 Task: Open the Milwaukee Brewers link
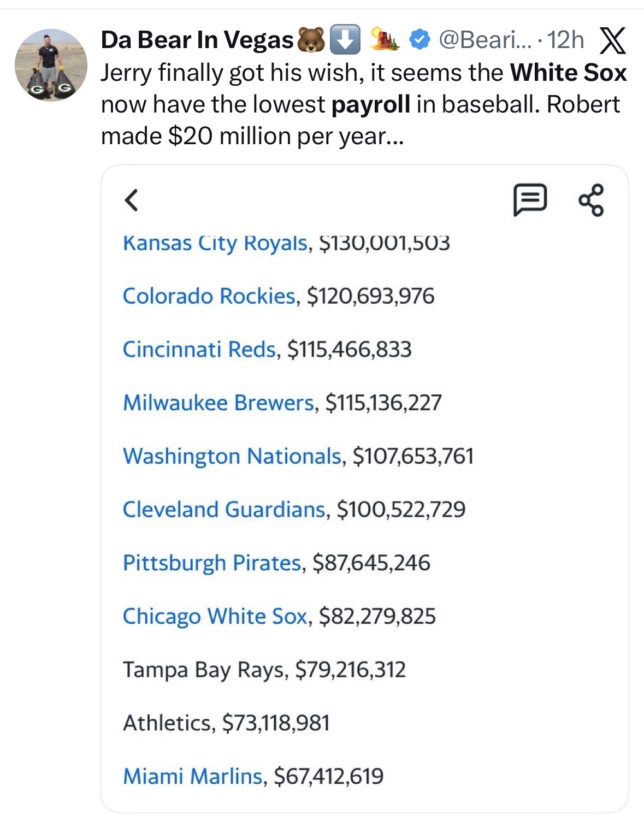click(x=218, y=403)
